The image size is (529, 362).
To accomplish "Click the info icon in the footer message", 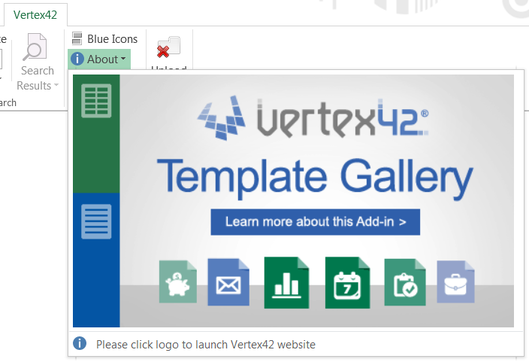I will (80, 343).
